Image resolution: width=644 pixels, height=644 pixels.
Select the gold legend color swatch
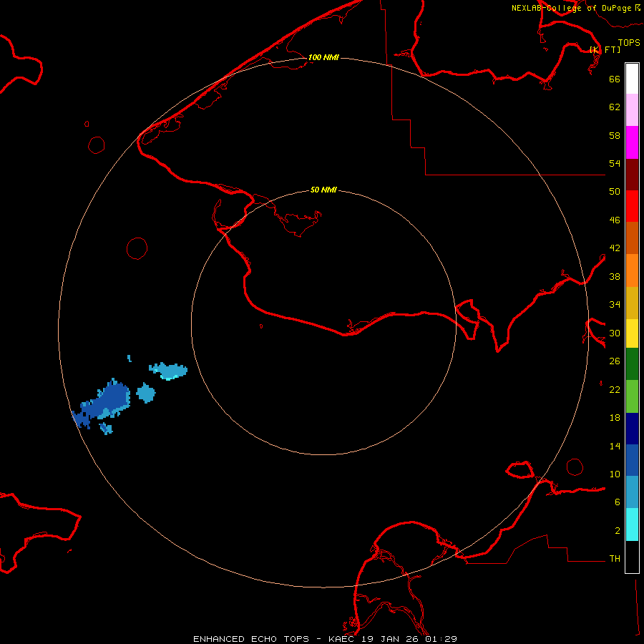tap(632, 303)
